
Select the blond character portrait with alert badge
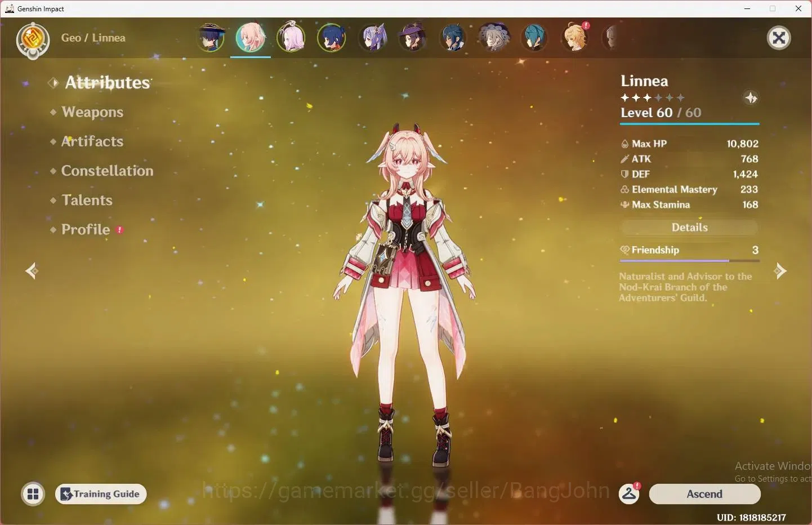tap(575, 38)
